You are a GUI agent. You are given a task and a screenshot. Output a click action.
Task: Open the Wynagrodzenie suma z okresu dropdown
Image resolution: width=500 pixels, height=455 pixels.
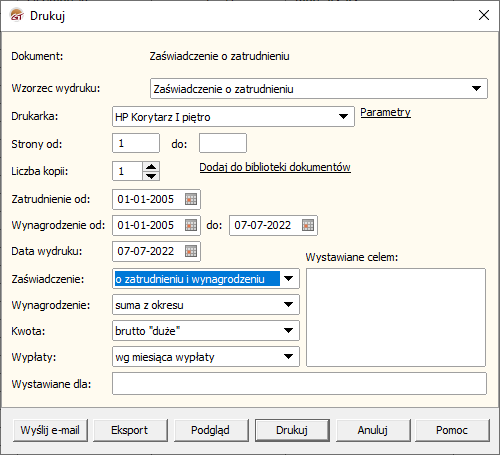point(288,304)
